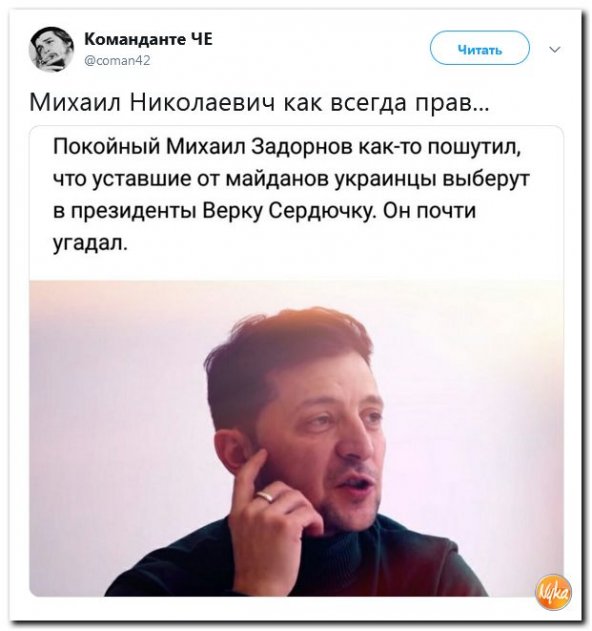Click the orange watermark logo on photo
Screen dimensions: 592x631
click(x=553, y=592)
